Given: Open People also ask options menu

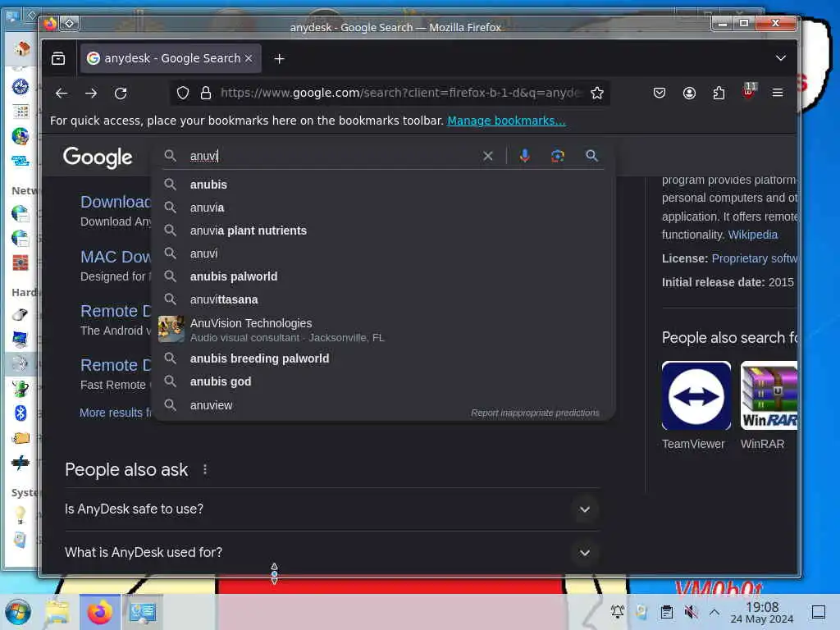Looking at the screenshot, I should click(205, 470).
